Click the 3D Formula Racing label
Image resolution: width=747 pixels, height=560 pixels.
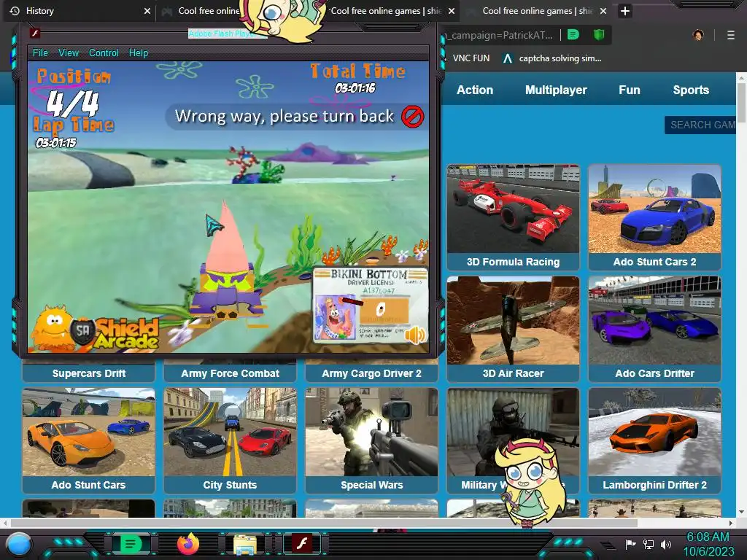(x=513, y=262)
